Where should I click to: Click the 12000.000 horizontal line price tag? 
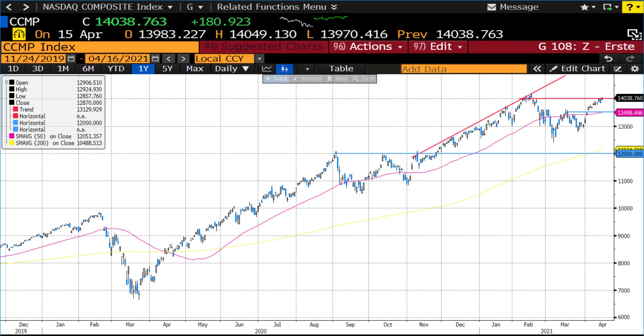tap(629, 154)
